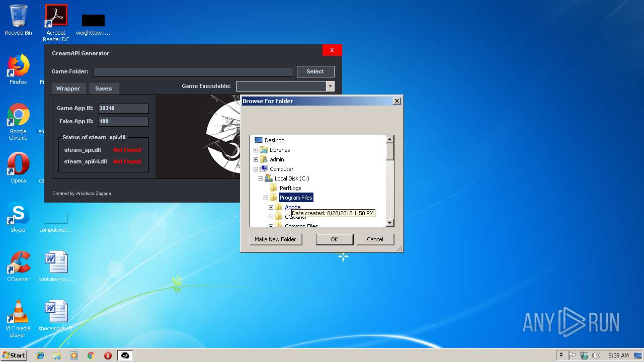Expand the CCleaner folder node
The width and height of the screenshot is (644, 362).
click(x=271, y=217)
